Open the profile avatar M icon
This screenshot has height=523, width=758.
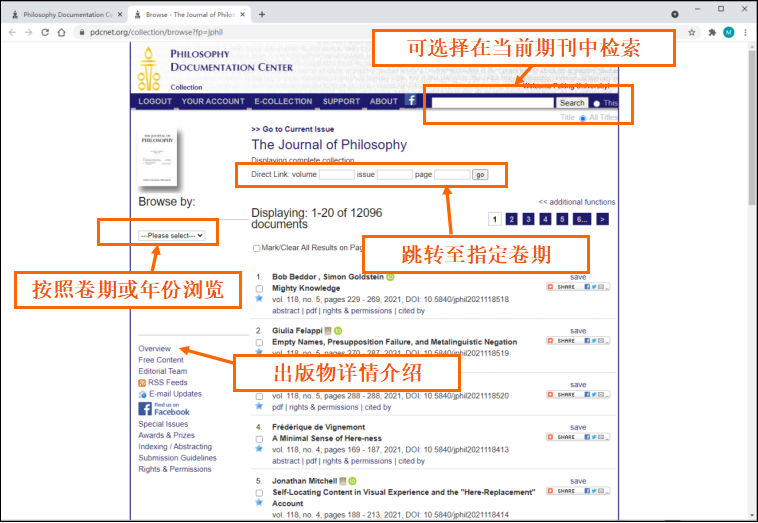coord(729,32)
